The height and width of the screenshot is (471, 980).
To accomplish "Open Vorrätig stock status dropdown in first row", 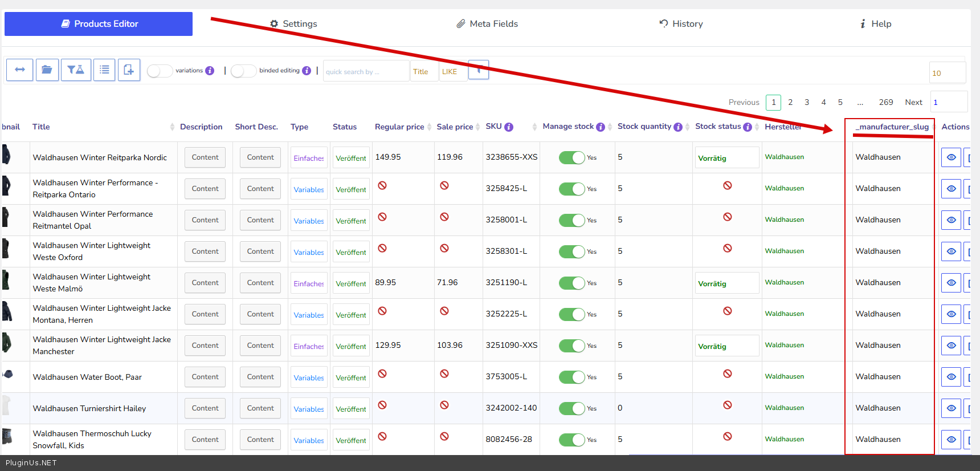I will [726, 158].
